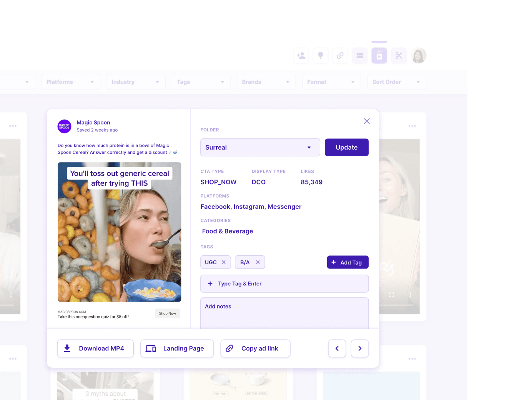Click the scissors clip icon

click(x=399, y=55)
